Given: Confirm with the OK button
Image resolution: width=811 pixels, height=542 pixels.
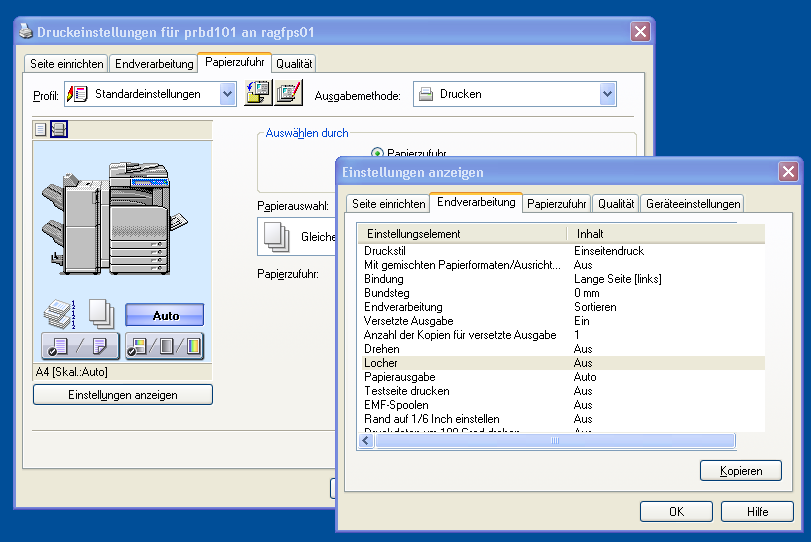Looking at the screenshot, I should [x=676, y=511].
